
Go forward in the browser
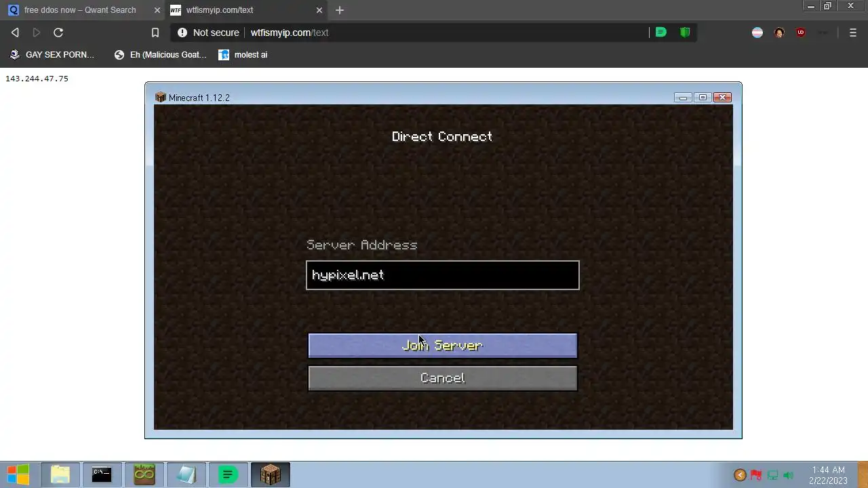tap(37, 33)
